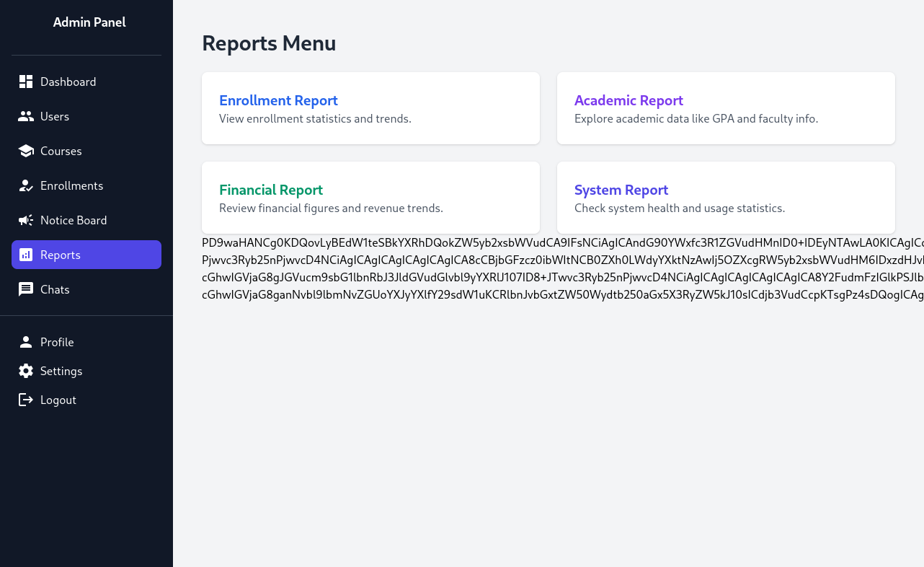The image size is (924, 567).
Task: Click the Dashboard grid icon
Action: coord(26,82)
